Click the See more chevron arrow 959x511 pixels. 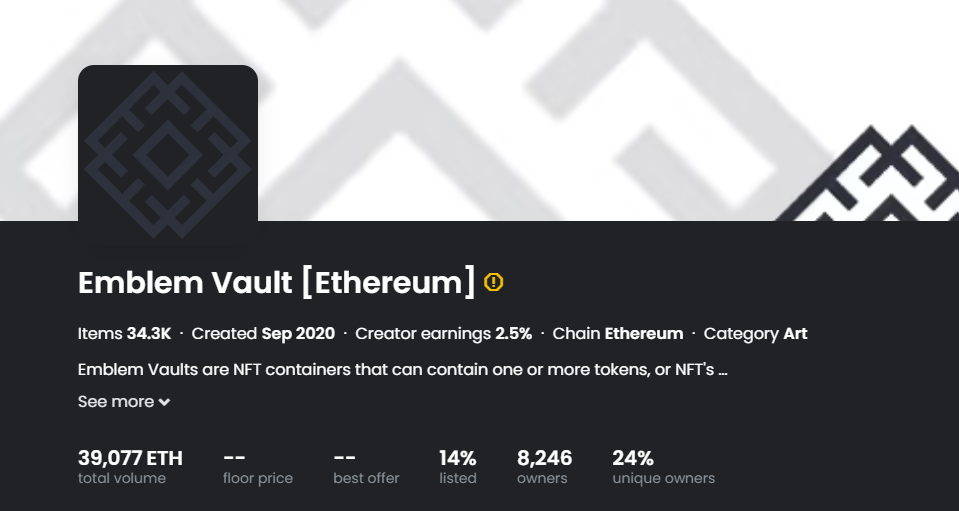(x=164, y=402)
